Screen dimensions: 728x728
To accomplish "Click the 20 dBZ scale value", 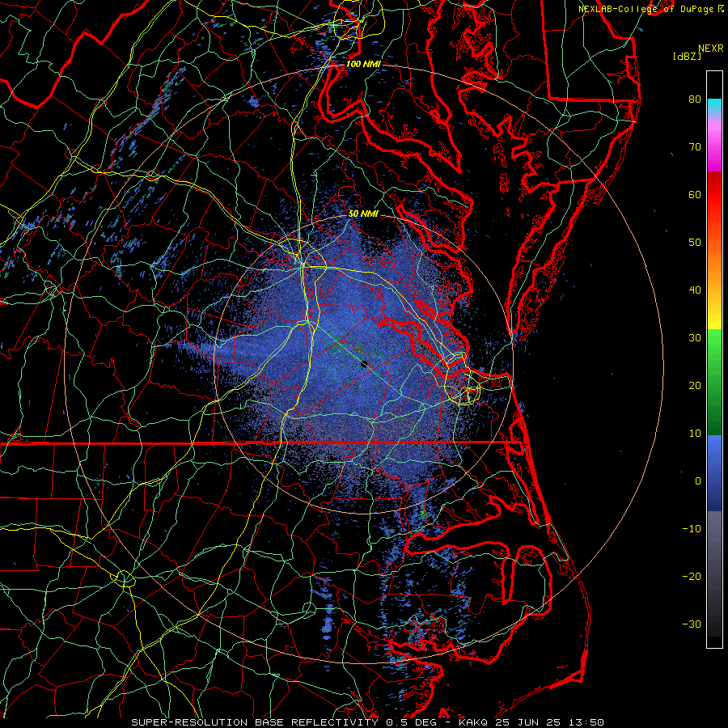I will click(695, 386).
